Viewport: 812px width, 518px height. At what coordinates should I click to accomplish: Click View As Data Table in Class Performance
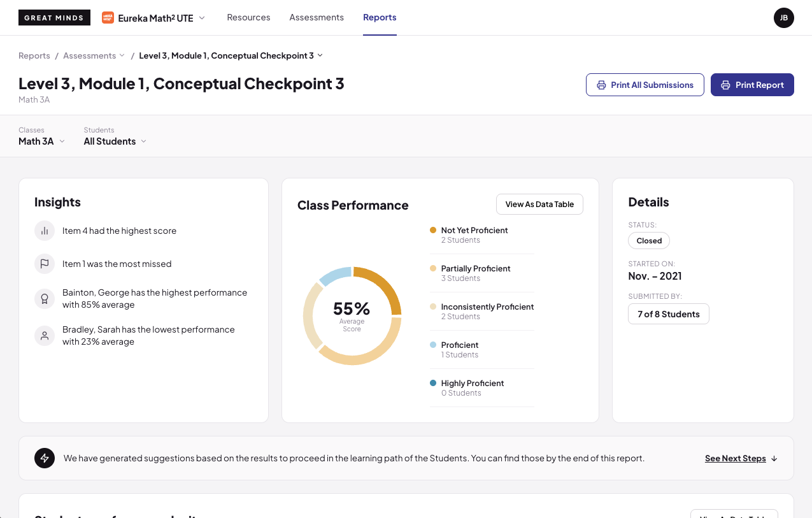[x=539, y=205]
